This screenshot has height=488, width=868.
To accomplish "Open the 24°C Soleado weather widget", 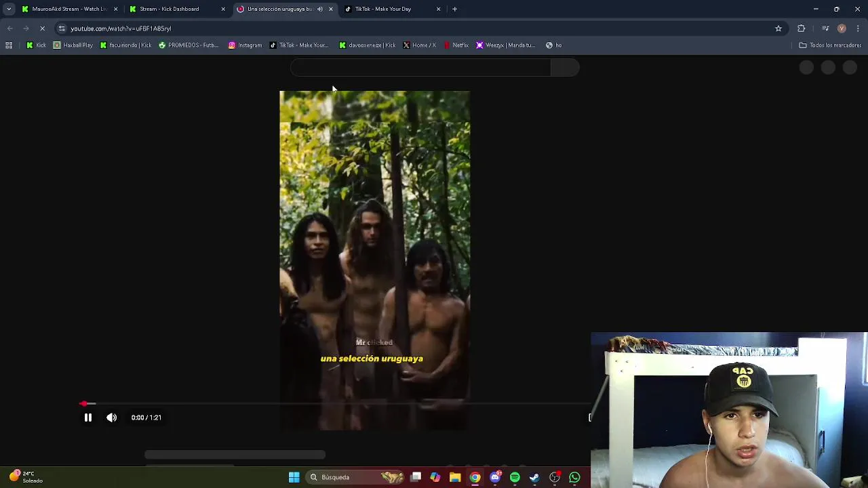I will click(26, 476).
